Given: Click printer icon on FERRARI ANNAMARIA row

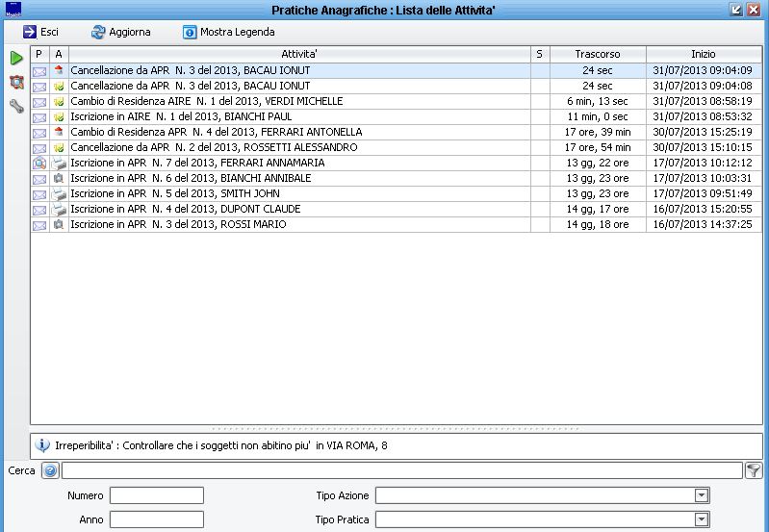Looking at the screenshot, I should click(59, 164).
